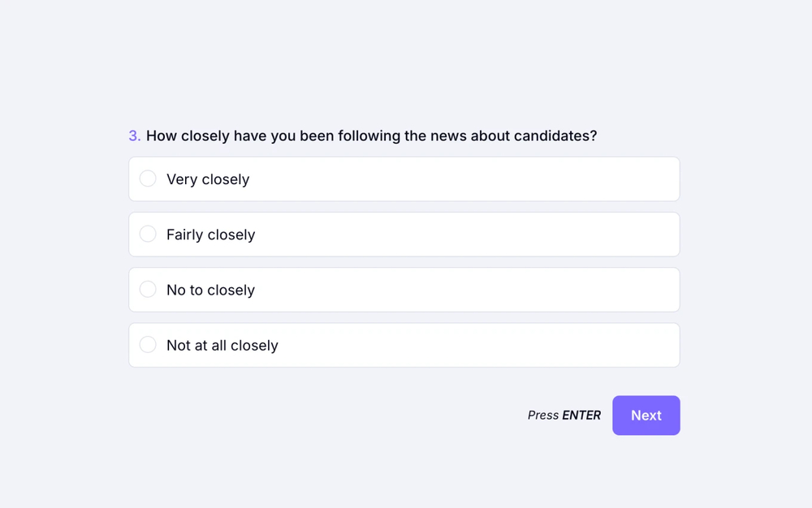
Task: Click the circle next to "Very closely"
Action: (x=148, y=179)
